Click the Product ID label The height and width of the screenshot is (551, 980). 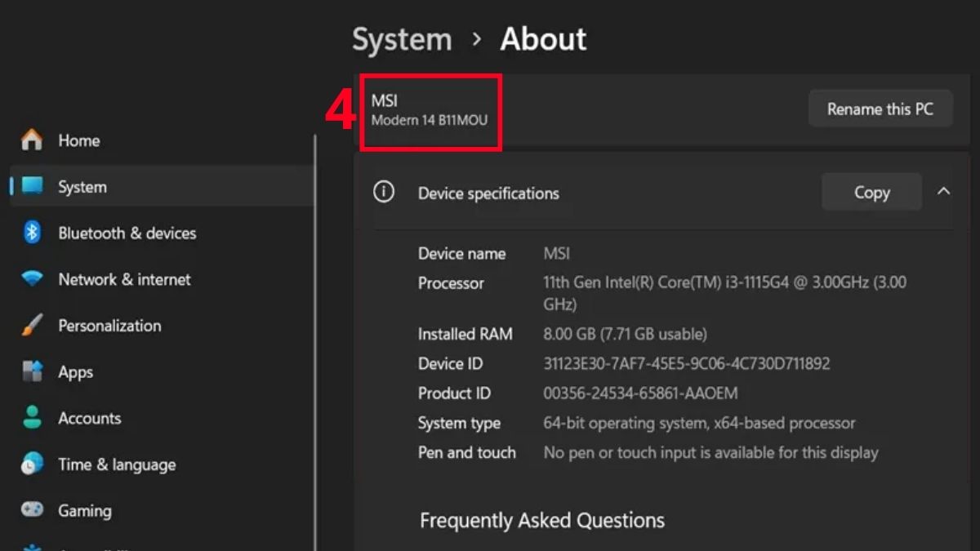[x=454, y=393]
